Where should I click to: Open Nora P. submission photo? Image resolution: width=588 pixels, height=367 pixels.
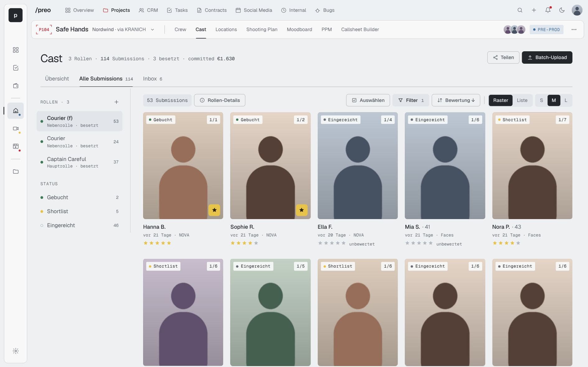[532, 166]
